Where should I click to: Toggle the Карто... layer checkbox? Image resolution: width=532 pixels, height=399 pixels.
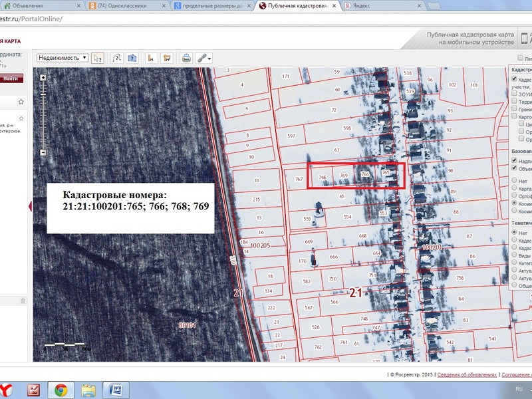pyautogui.click(x=514, y=116)
